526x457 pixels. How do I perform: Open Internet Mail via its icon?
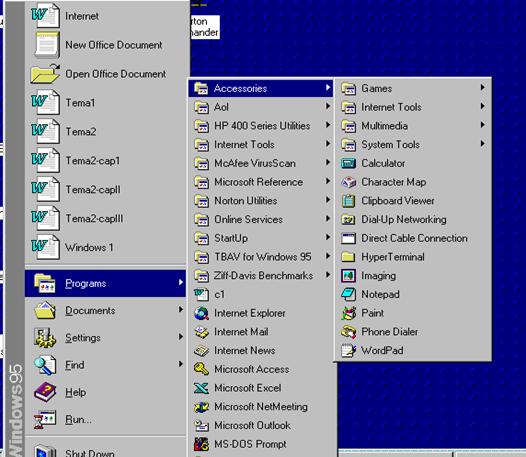[x=201, y=332]
